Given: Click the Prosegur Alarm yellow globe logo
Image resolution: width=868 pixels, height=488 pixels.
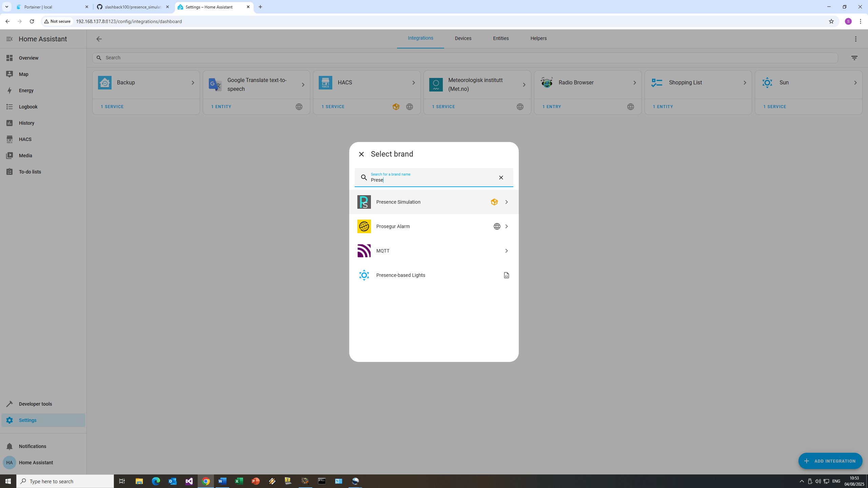Looking at the screenshot, I should 364,226.
